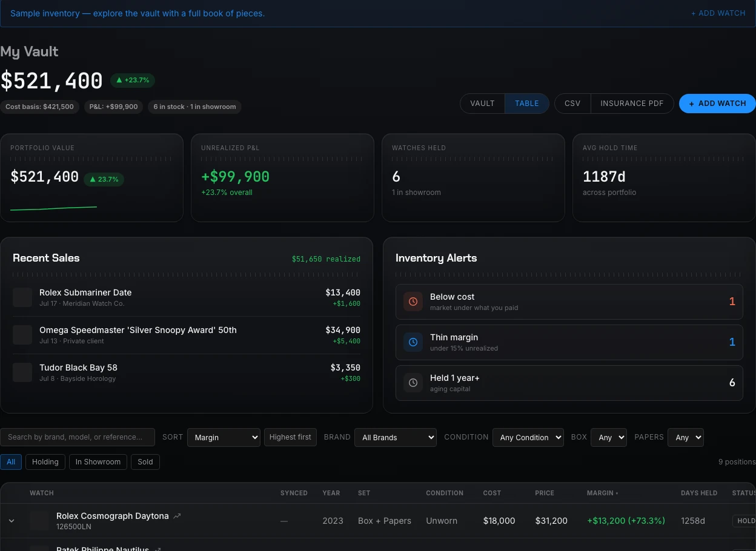Open the All Brands dropdown

396,437
